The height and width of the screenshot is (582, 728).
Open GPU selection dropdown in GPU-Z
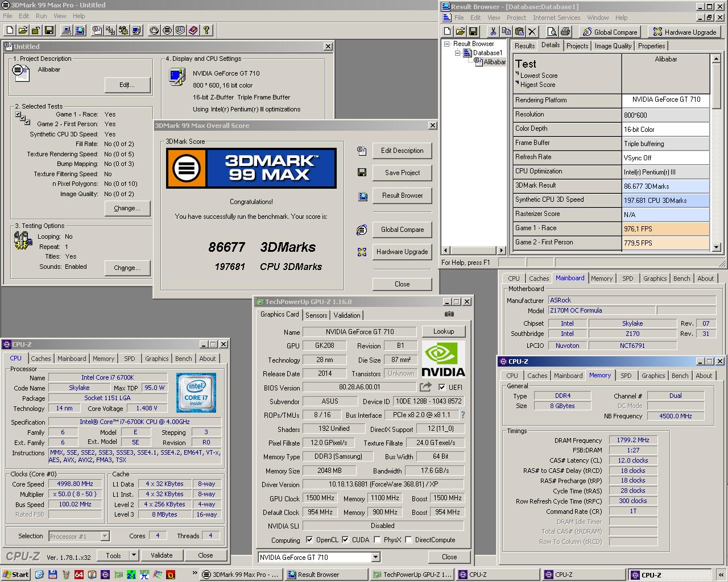click(x=375, y=558)
